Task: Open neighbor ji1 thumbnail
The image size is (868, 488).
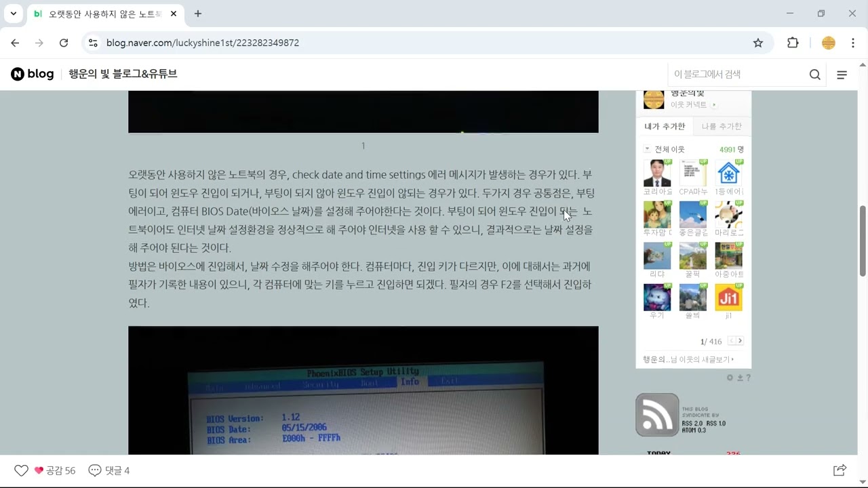Action: [729, 298]
